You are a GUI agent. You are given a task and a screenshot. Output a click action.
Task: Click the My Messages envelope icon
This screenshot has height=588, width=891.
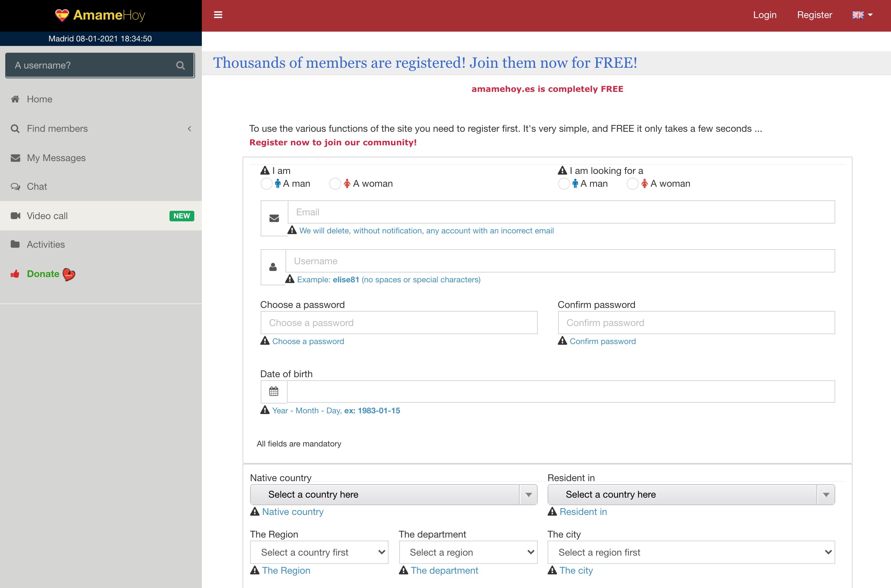click(x=15, y=158)
